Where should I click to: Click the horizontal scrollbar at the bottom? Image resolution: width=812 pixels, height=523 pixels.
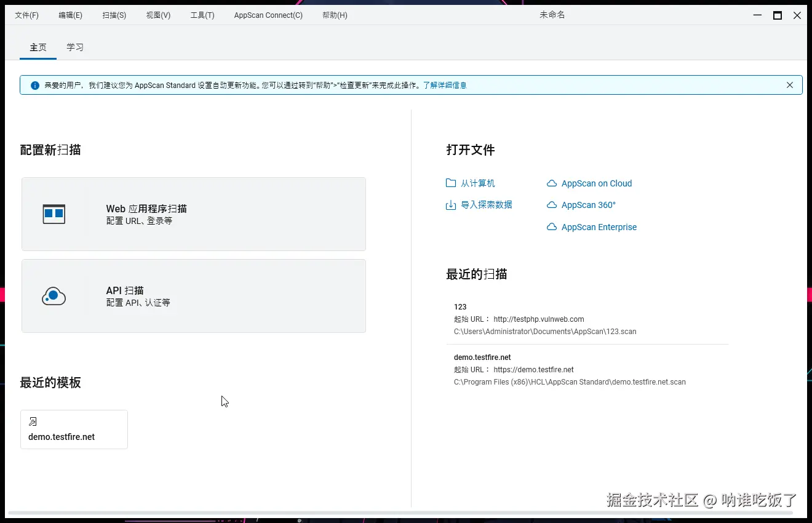[400, 512]
